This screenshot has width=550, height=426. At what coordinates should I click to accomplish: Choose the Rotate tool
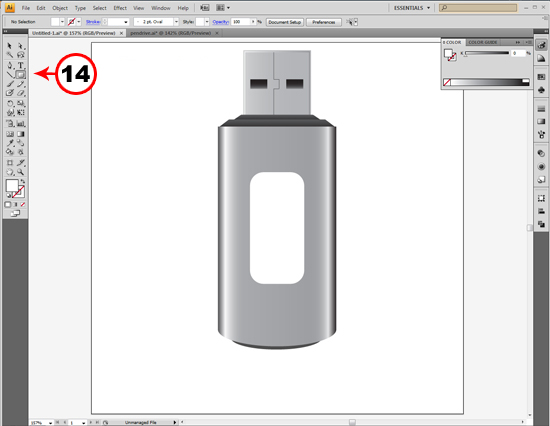(10, 104)
